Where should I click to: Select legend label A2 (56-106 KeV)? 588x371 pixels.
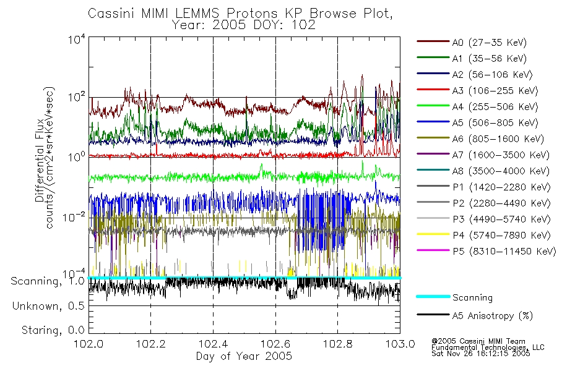pos(493,75)
